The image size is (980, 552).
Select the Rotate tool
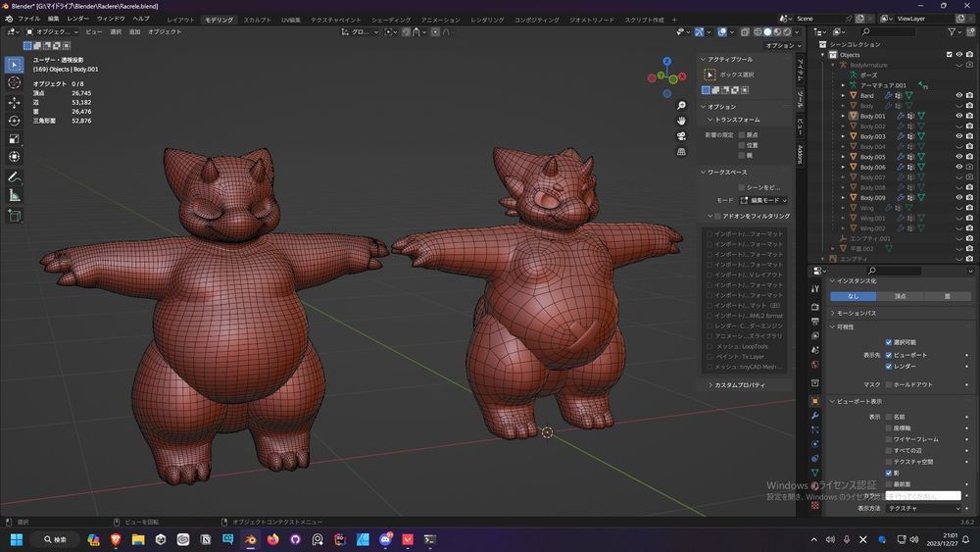click(15, 121)
